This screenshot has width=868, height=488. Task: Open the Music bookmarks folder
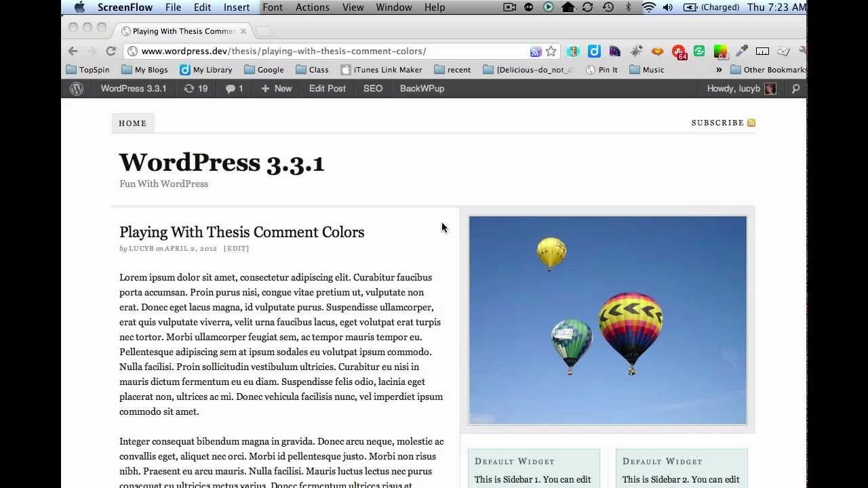point(647,69)
